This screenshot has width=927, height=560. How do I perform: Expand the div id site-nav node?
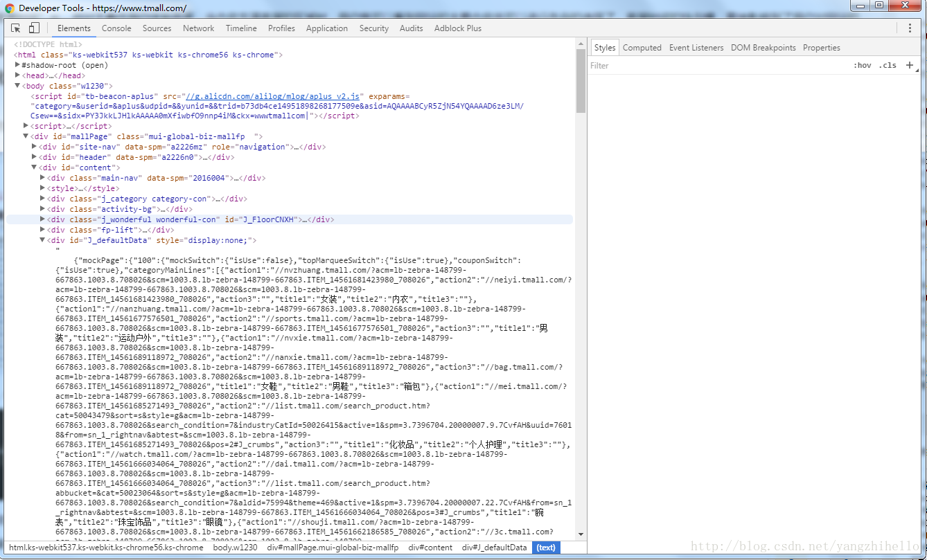point(35,147)
